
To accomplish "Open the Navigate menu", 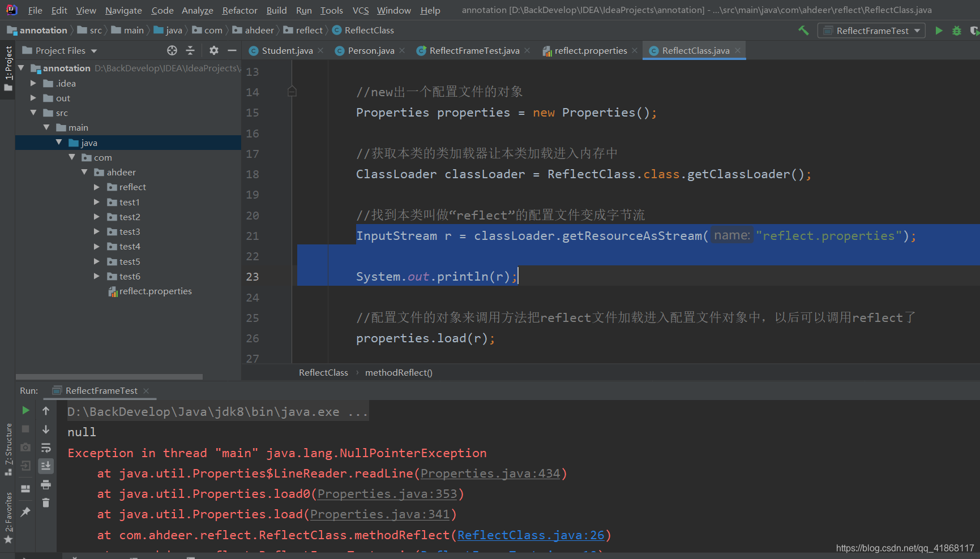I will point(123,10).
